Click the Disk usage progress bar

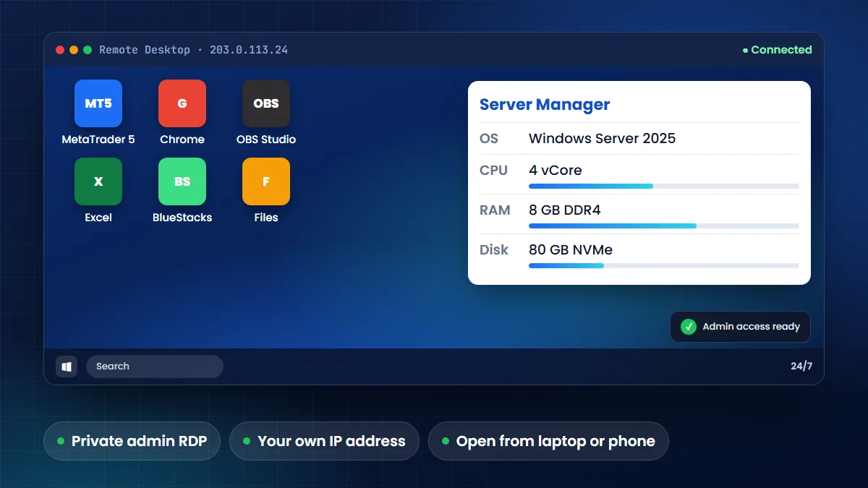tap(664, 266)
